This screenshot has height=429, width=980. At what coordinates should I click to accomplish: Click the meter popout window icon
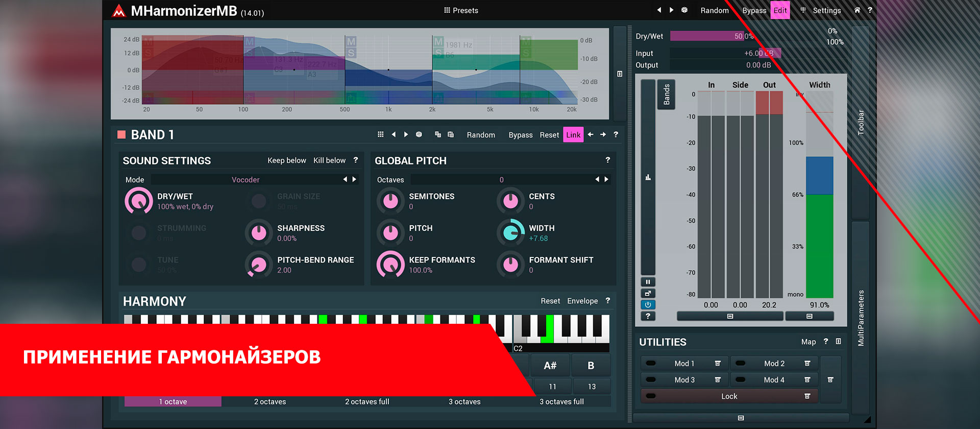tap(648, 293)
